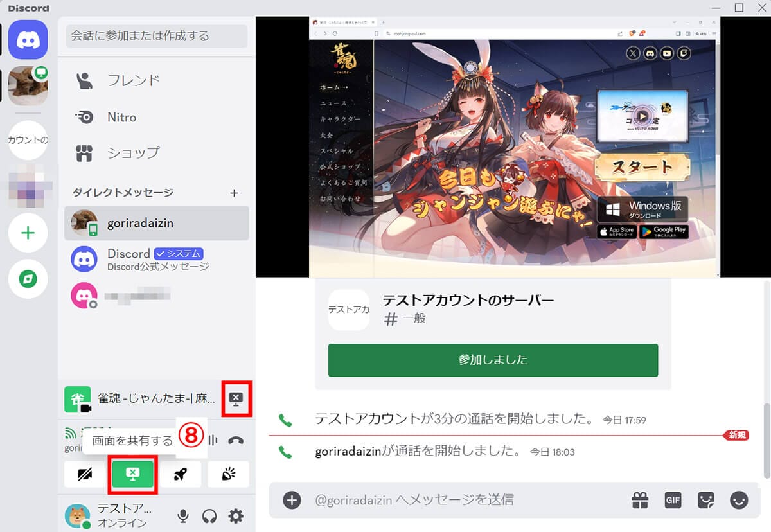Image resolution: width=771 pixels, height=532 pixels.
Task: Click the Twitch social icon in the stream
Action: tap(684, 54)
